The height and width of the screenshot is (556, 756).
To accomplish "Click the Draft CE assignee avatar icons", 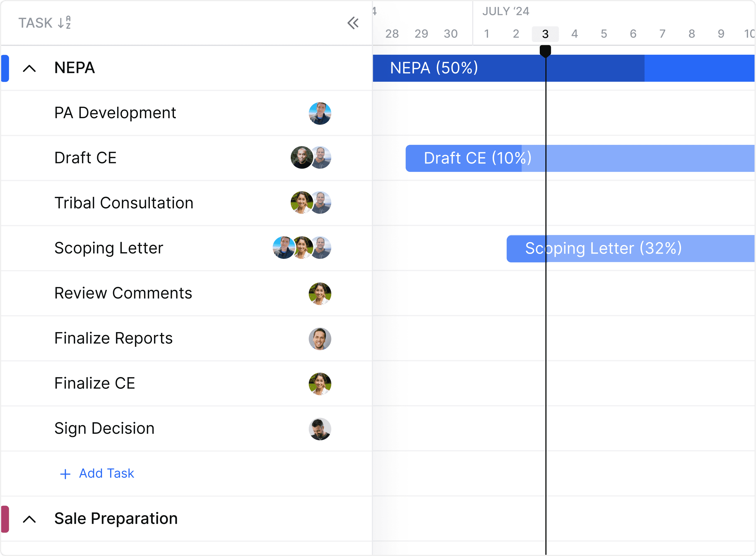I will pos(311,158).
